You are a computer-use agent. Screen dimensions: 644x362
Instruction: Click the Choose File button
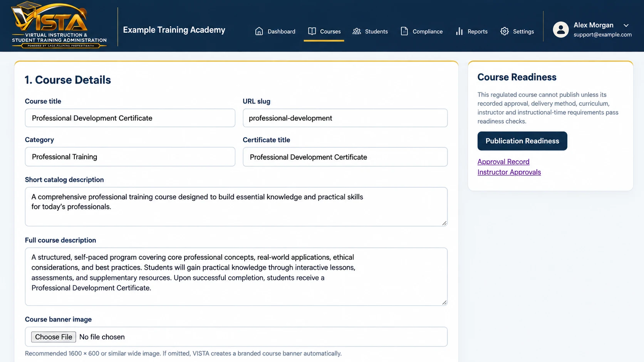[x=54, y=337]
